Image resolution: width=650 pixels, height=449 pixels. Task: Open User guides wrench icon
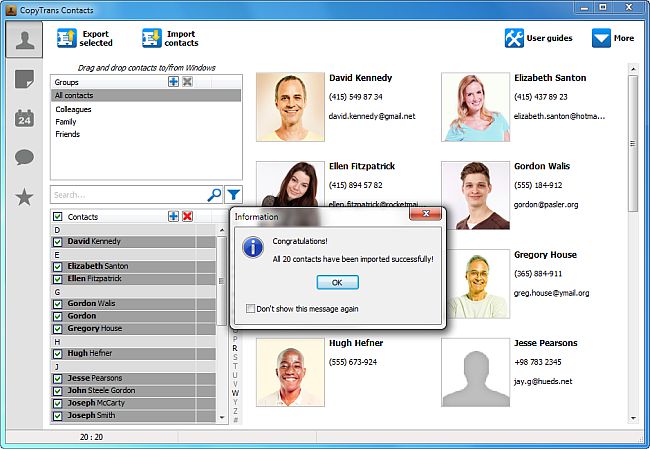click(514, 38)
